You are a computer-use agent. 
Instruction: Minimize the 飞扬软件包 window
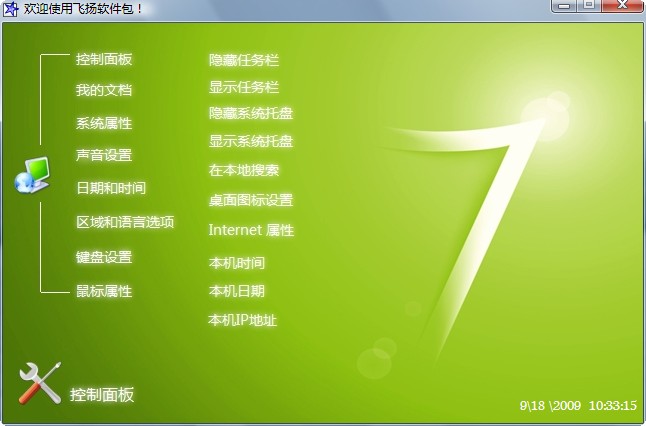click(x=564, y=6)
